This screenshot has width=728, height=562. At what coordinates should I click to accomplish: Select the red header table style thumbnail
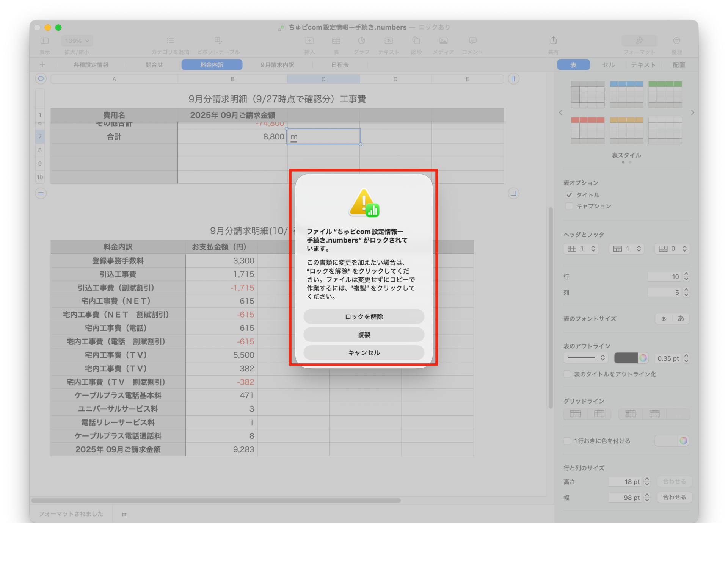pos(587,130)
